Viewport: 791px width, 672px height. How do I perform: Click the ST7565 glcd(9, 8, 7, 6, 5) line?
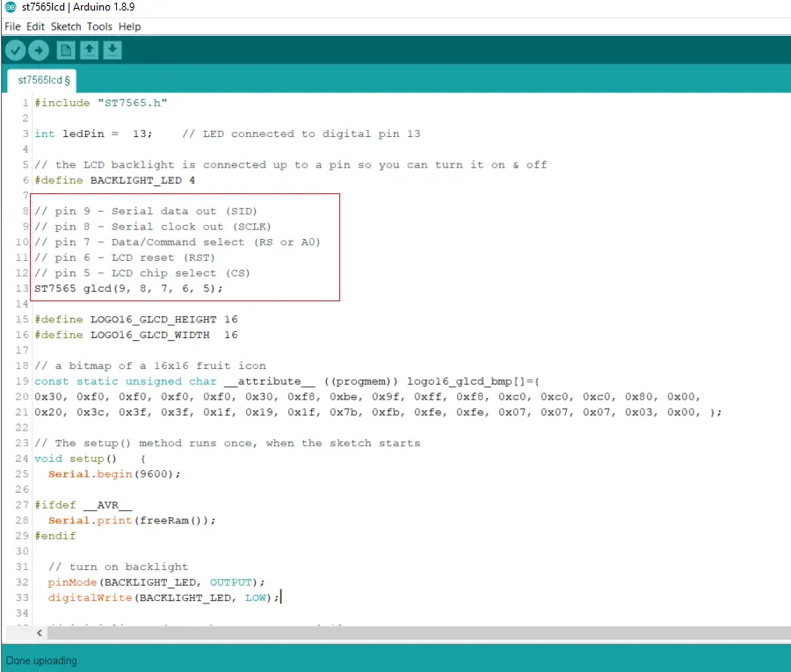(x=128, y=288)
